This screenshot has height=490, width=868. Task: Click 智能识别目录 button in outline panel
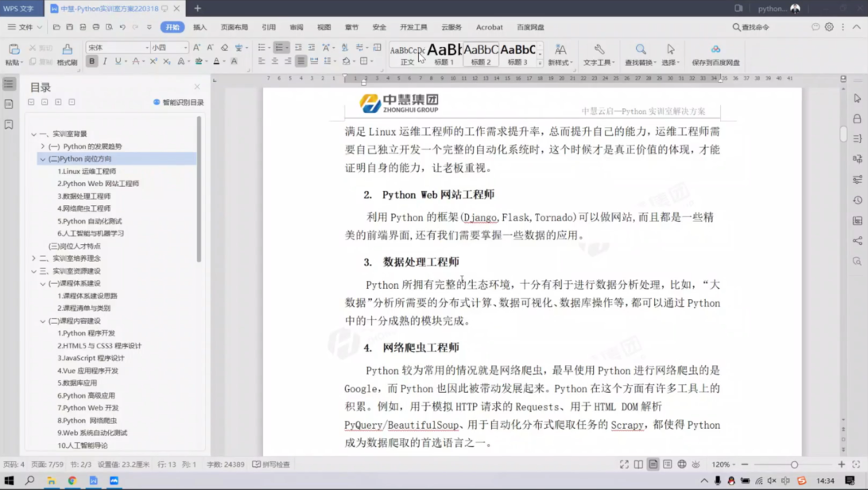178,103
